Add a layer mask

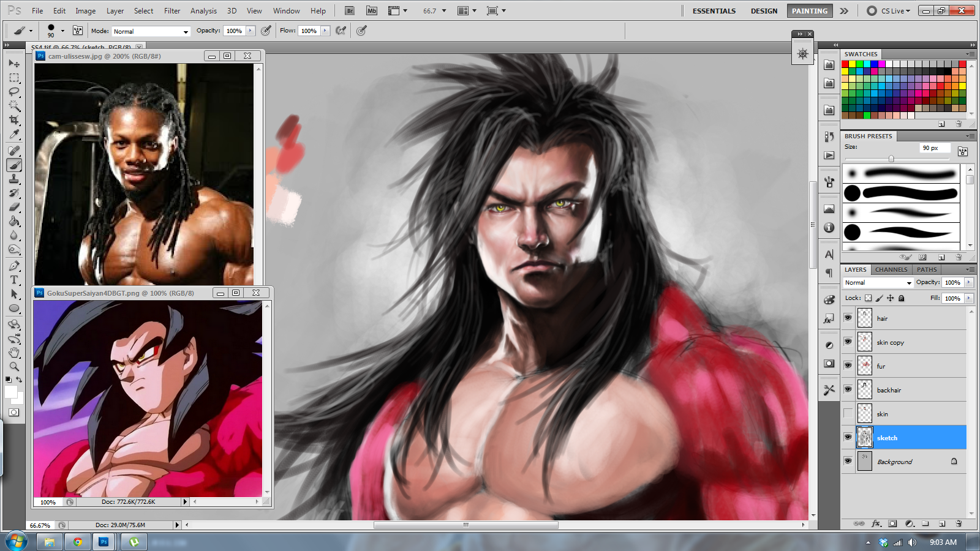pyautogui.click(x=892, y=523)
